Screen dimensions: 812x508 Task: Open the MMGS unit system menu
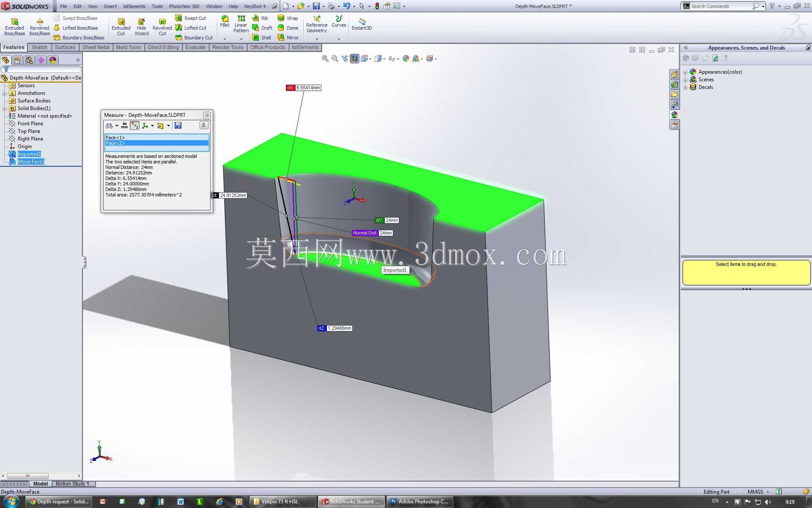[x=758, y=491]
